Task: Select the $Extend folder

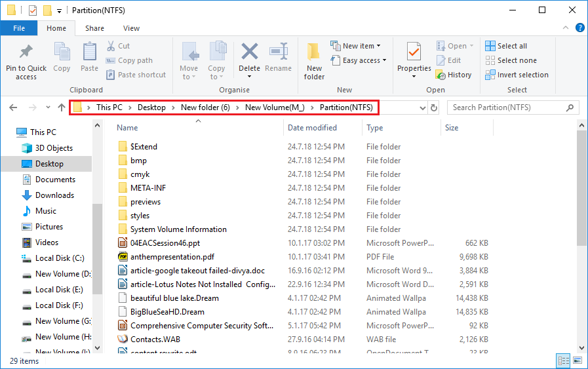Action: click(x=144, y=147)
